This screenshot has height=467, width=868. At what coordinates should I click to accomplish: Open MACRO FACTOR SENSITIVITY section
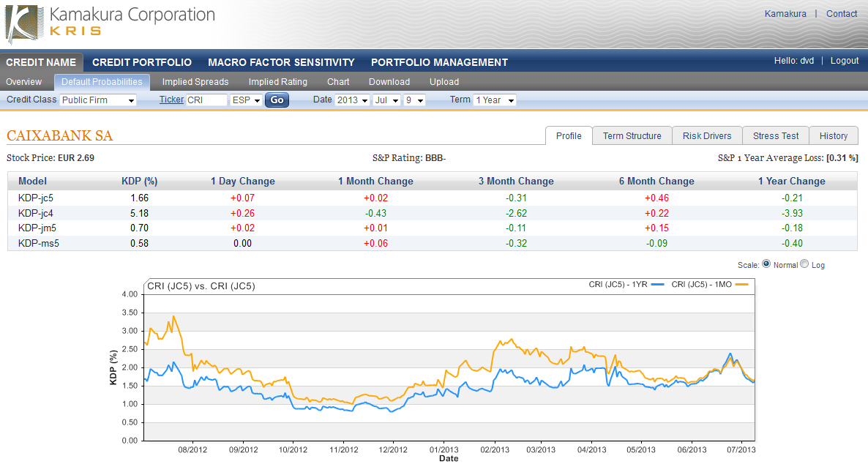(281, 62)
